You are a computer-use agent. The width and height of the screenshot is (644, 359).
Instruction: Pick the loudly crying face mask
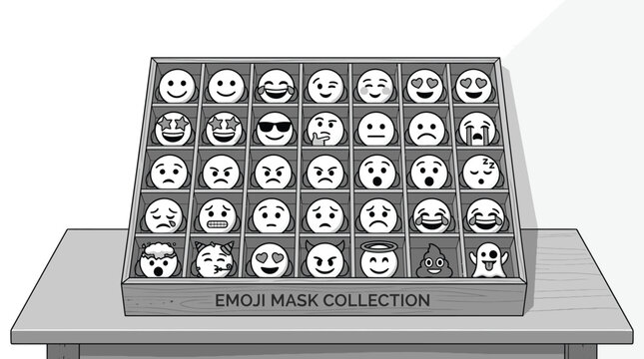click(477, 129)
